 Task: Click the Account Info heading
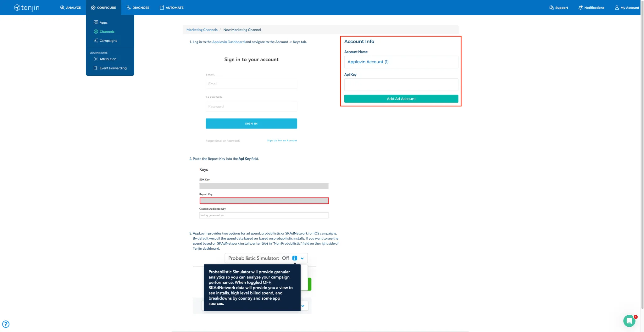pos(359,41)
